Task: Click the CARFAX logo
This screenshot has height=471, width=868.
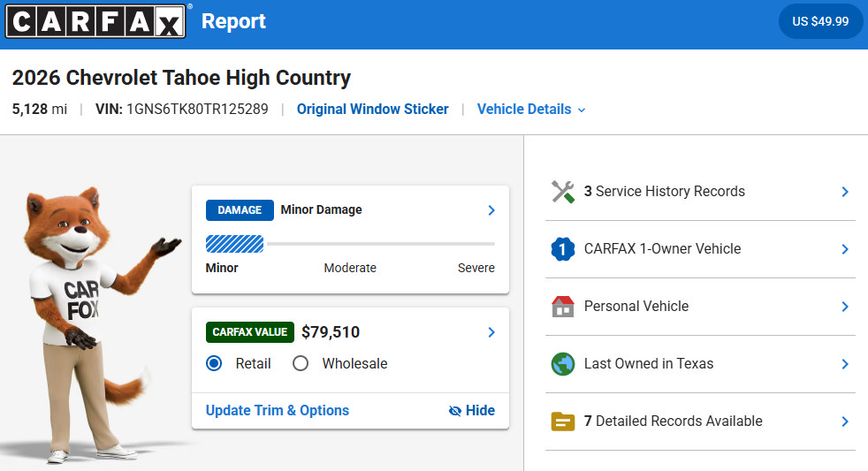Action: tap(95, 21)
